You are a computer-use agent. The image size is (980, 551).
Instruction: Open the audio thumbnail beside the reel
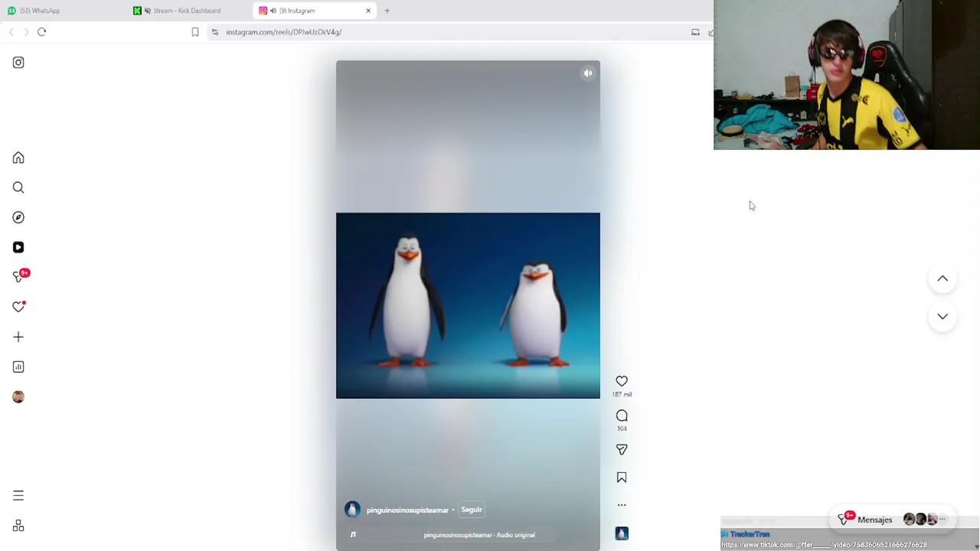click(x=622, y=533)
